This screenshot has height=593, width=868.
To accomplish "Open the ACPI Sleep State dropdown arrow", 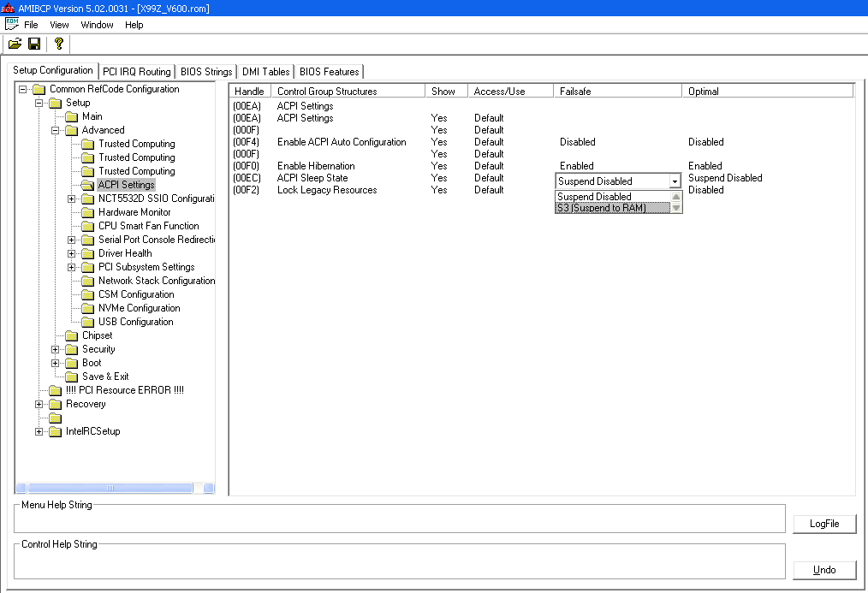I will coord(675,181).
